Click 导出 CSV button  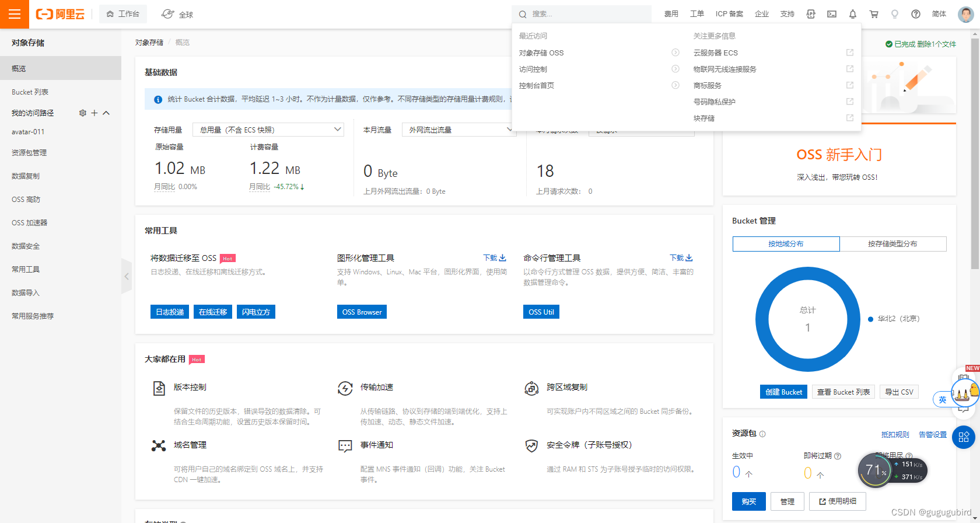pyautogui.click(x=900, y=392)
